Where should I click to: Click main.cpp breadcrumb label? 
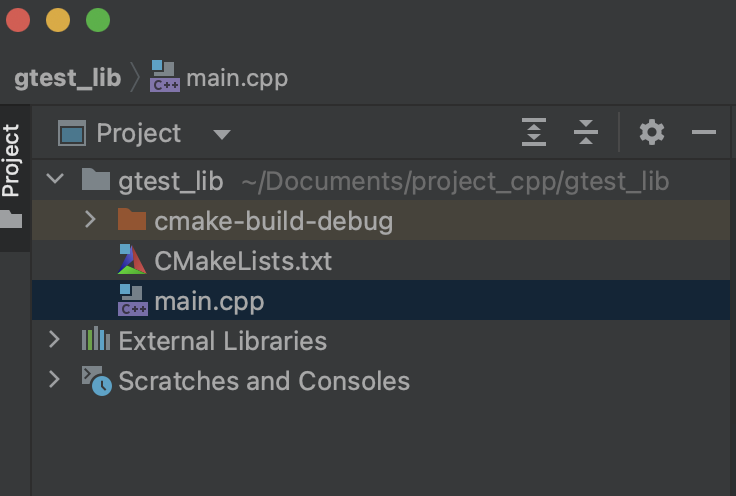[x=237, y=78]
